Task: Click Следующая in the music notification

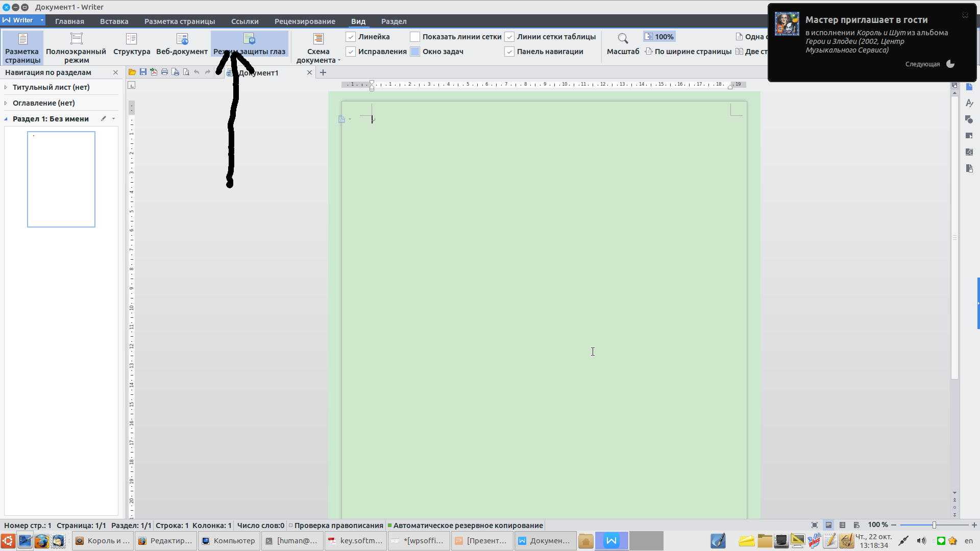Action: pos(922,64)
